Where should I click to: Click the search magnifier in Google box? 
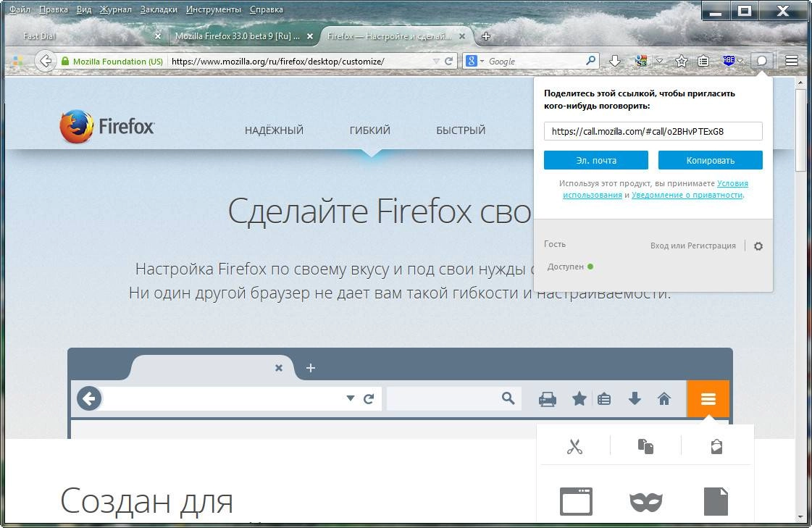tap(590, 61)
